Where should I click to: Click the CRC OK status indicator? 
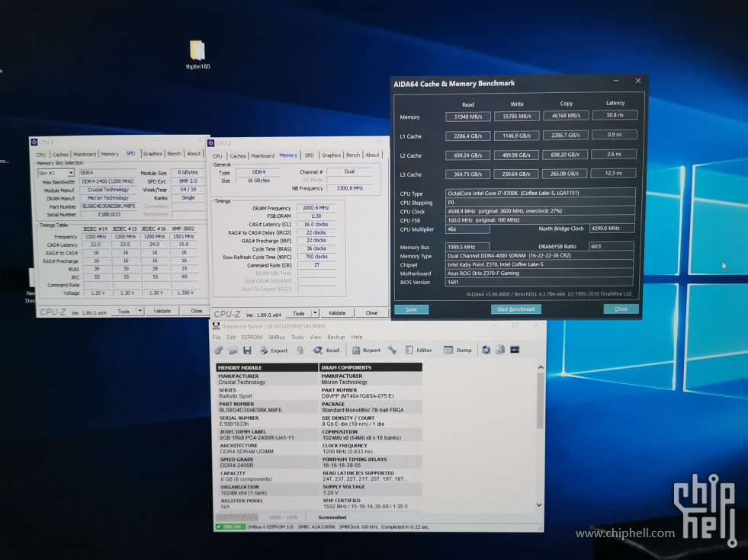230,527
